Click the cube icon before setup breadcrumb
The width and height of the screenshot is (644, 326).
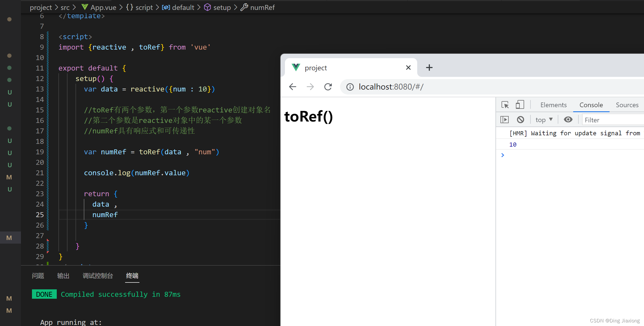click(x=207, y=7)
